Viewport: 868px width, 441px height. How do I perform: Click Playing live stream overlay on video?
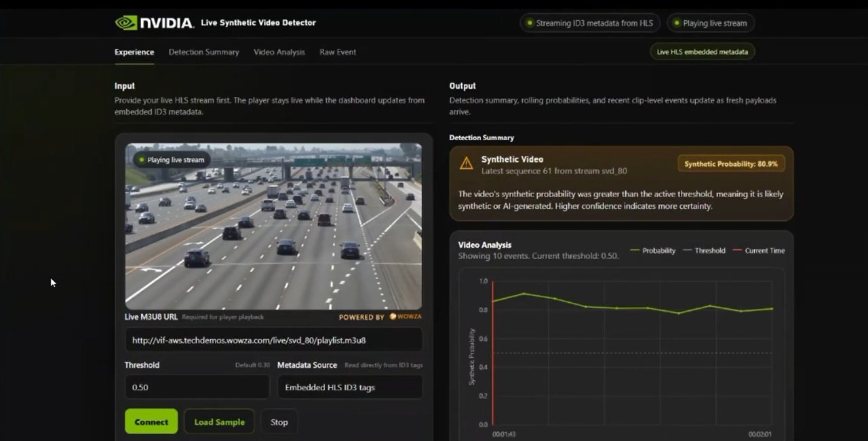(x=172, y=160)
